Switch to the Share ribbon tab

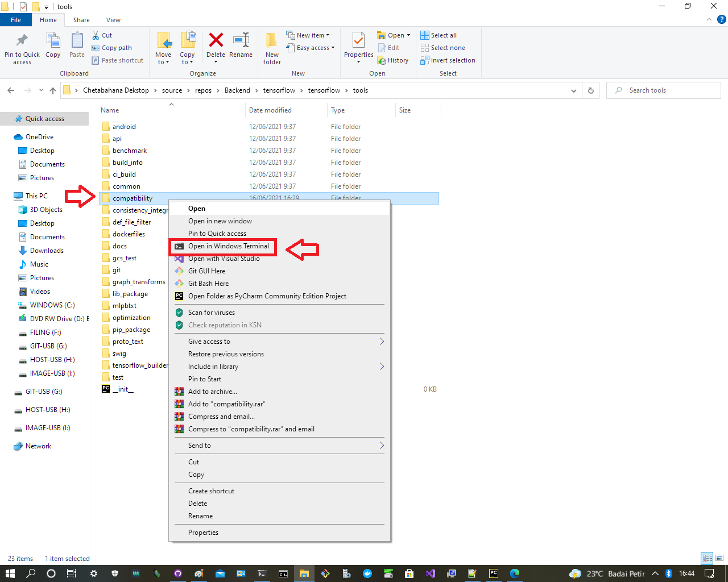click(x=81, y=20)
